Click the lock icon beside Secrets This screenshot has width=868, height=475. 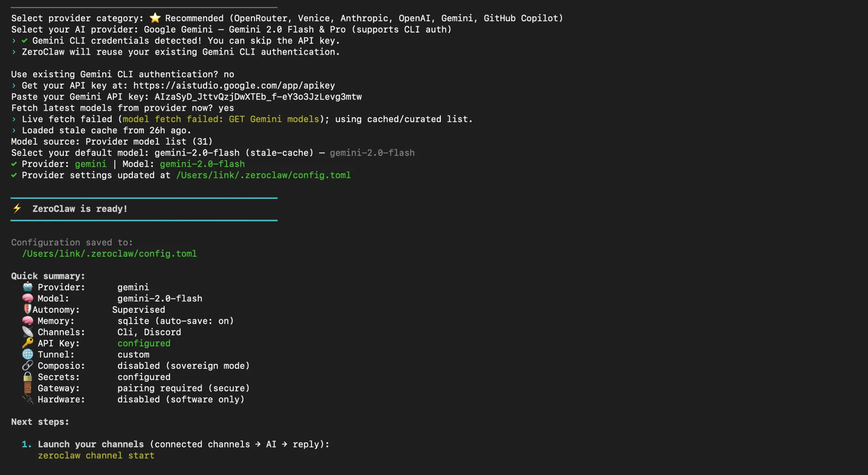pyautogui.click(x=27, y=377)
